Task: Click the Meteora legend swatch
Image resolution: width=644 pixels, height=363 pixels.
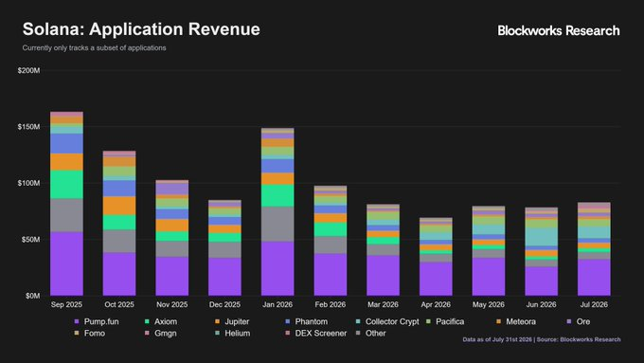Action: click(x=498, y=321)
